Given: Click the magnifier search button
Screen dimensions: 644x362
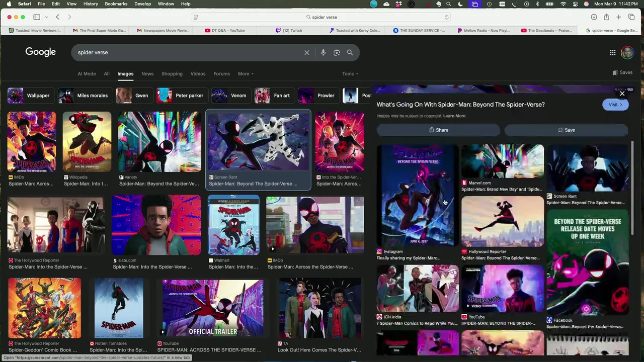Looking at the screenshot, I should pyautogui.click(x=350, y=52).
